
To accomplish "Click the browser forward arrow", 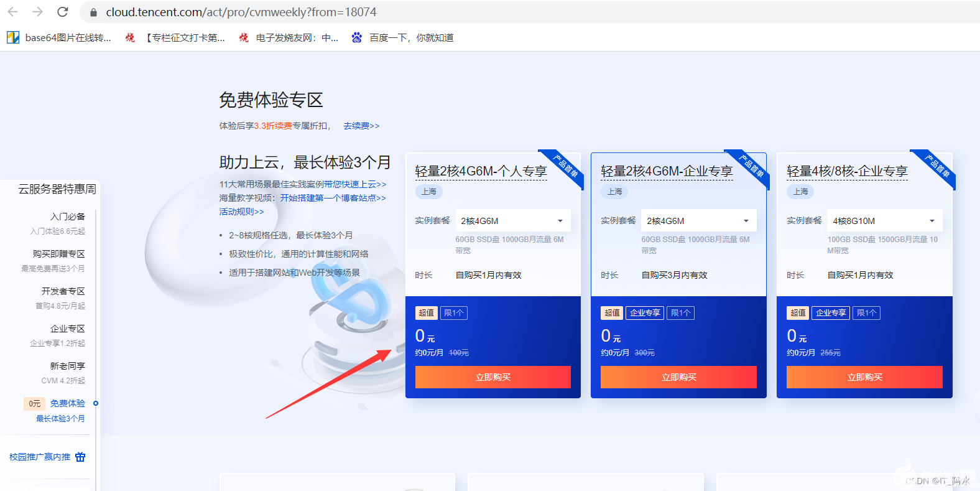I will click(37, 12).
